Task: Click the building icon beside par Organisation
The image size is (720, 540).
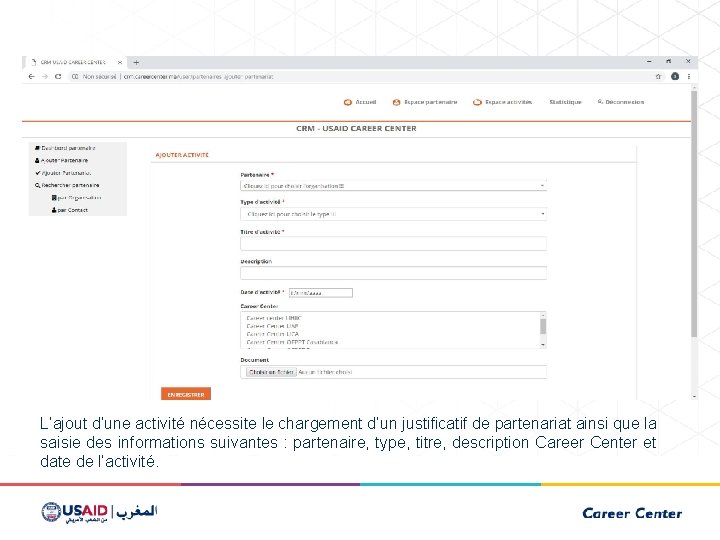Action: [x=54, y=198]
